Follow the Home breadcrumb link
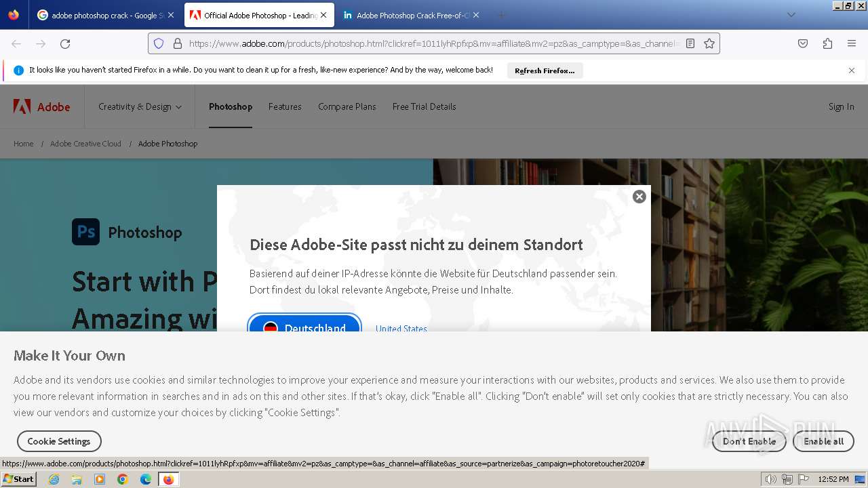 (24, 144)
